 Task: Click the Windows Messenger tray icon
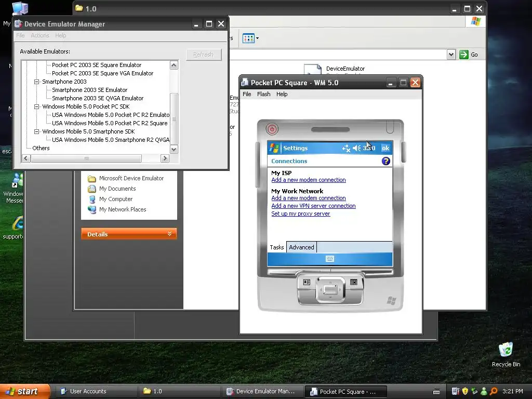[484, 391]
